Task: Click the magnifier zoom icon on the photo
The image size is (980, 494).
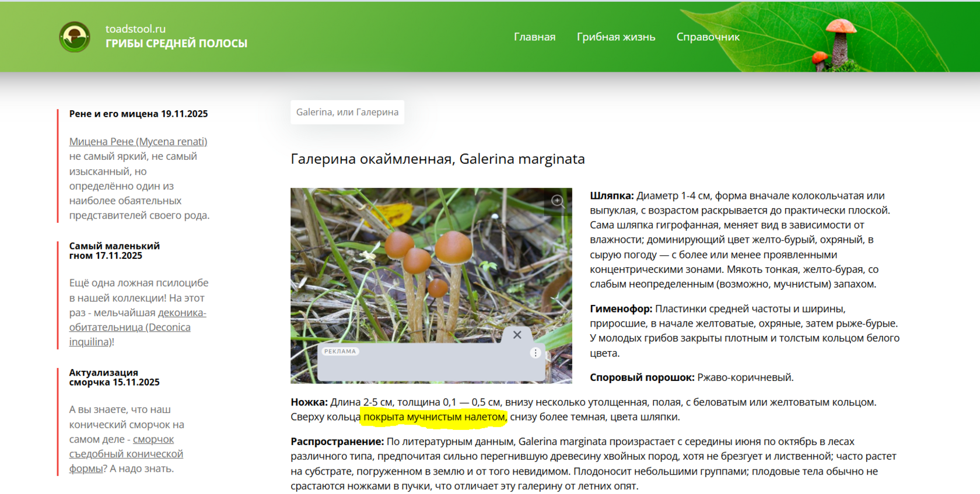Action: (x=558, y=201)
